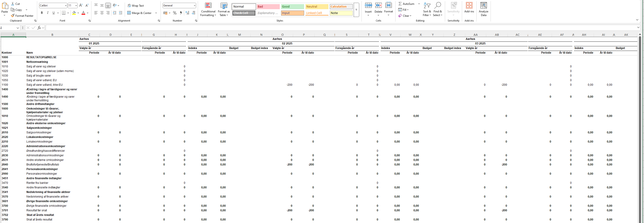644x223 pixels.
Task: Toggle Align Left
Action: click(96, 13)
